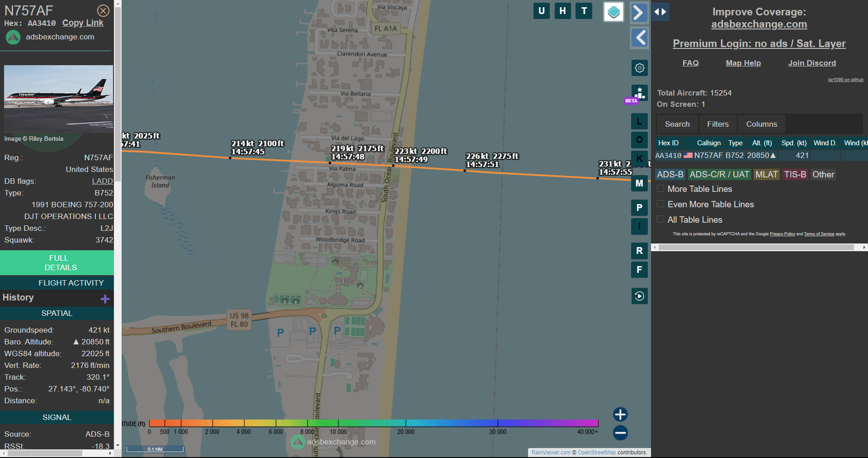
Task: Click the H map button
Action: coord(562,11)
